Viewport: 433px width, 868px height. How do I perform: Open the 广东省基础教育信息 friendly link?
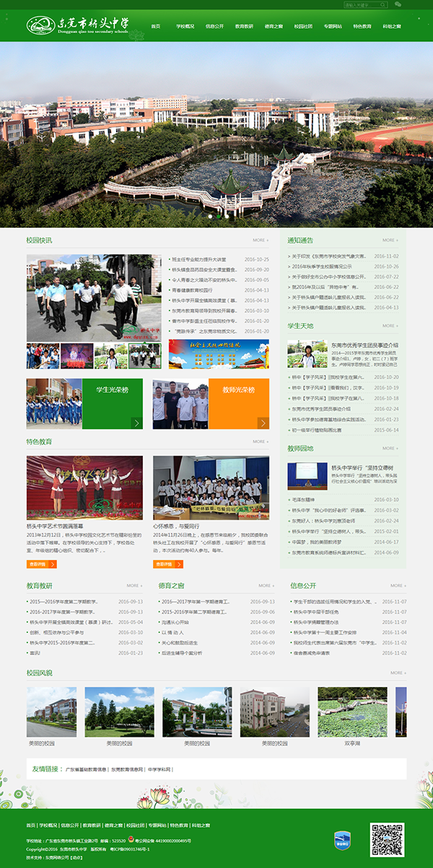[86, 770]
